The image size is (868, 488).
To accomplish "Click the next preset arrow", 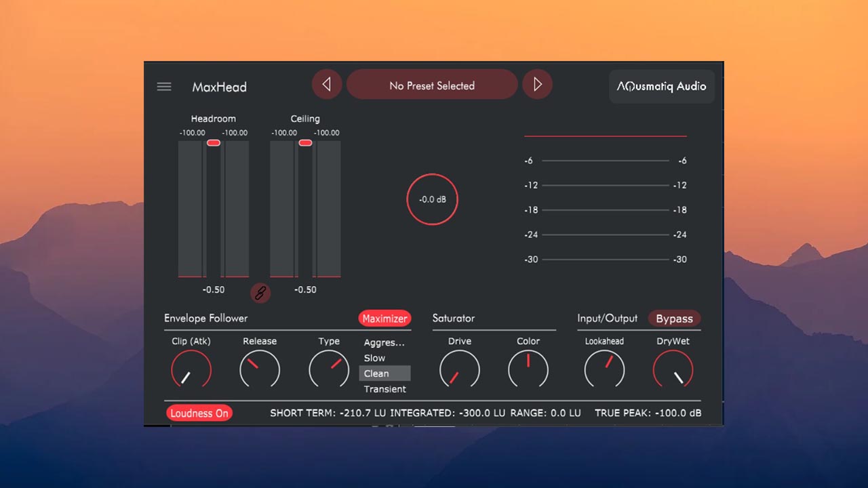I will coord(538,83).
